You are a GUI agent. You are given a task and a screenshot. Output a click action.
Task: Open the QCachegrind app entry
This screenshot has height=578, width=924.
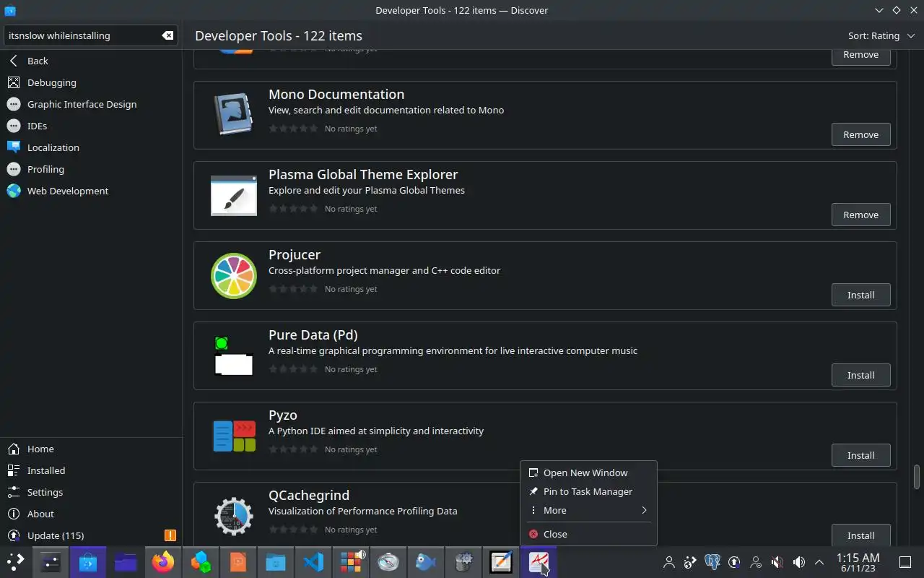[357, 514]
